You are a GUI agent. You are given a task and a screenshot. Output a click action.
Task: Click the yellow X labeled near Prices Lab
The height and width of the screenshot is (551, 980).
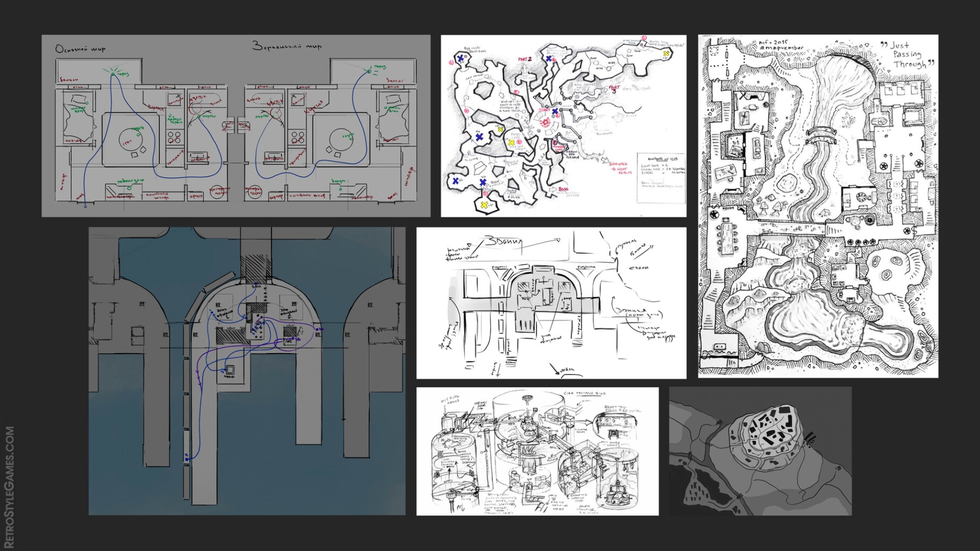tap(511, 142)
